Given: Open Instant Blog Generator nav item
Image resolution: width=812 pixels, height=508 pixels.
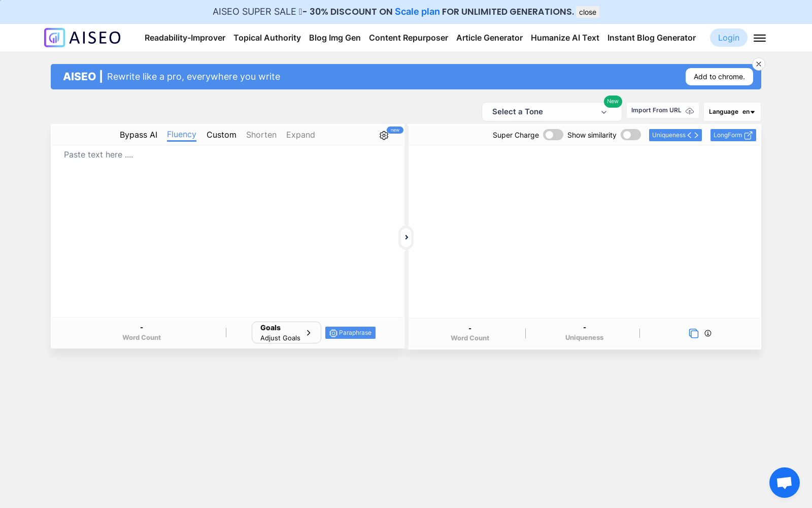Looking at the screenshot, I should tap(652, 38).
